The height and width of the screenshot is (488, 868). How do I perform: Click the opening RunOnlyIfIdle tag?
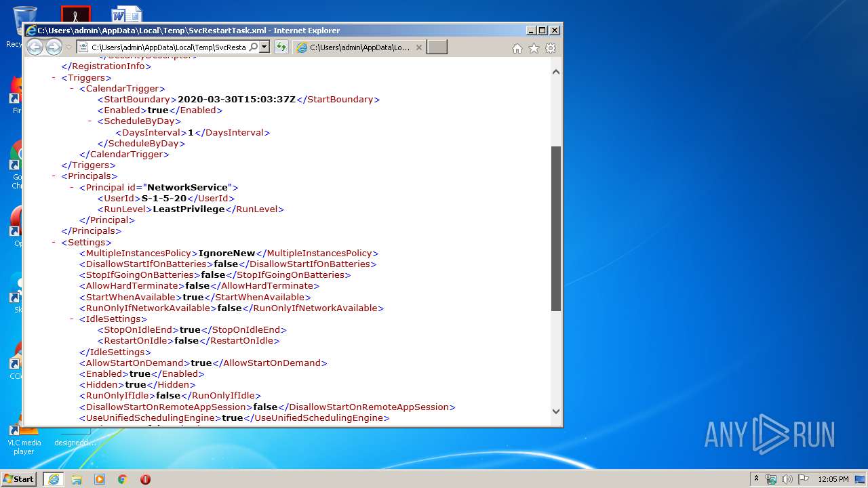tap(117, 396)
